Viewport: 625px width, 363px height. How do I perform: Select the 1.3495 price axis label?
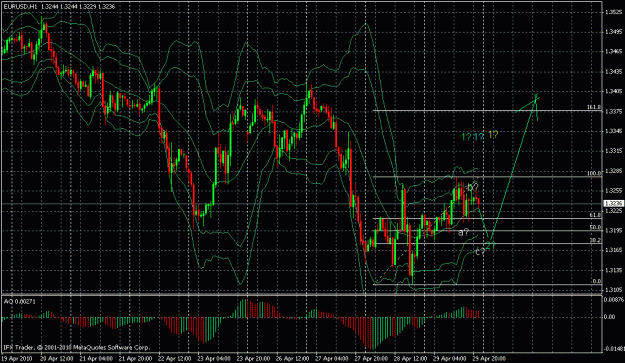click(x=613, y=32)
